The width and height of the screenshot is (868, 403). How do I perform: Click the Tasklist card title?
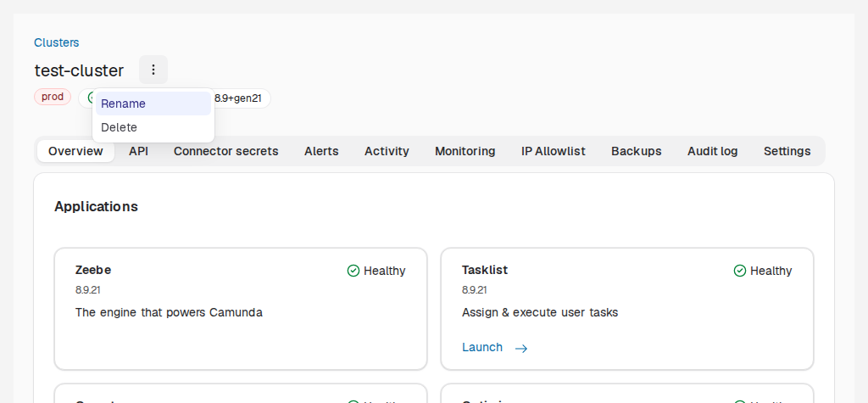tap(485, 270)
